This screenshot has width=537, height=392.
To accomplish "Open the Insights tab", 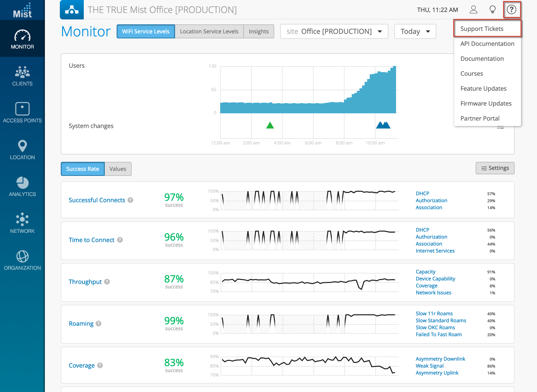I will coord(259,31).
